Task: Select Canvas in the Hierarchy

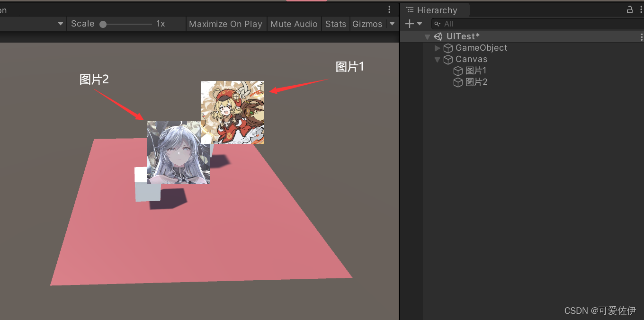Action: coord(471,59)
